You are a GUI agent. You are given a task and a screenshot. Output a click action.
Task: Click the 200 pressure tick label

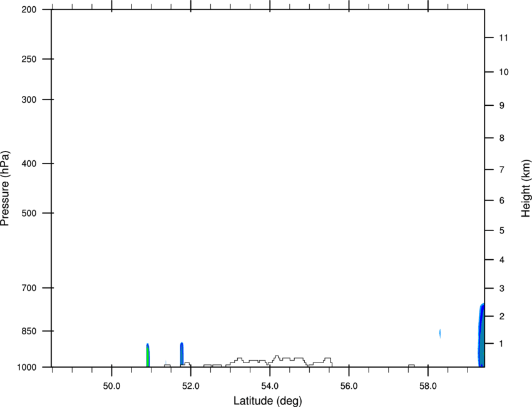click(x=29, y=9)
